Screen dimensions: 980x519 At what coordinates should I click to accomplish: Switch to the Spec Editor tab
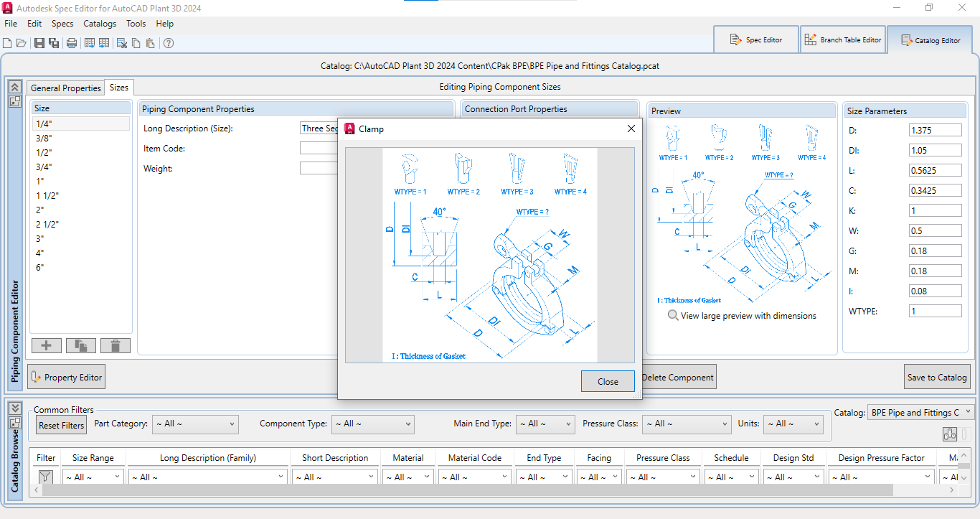point(756,39)
